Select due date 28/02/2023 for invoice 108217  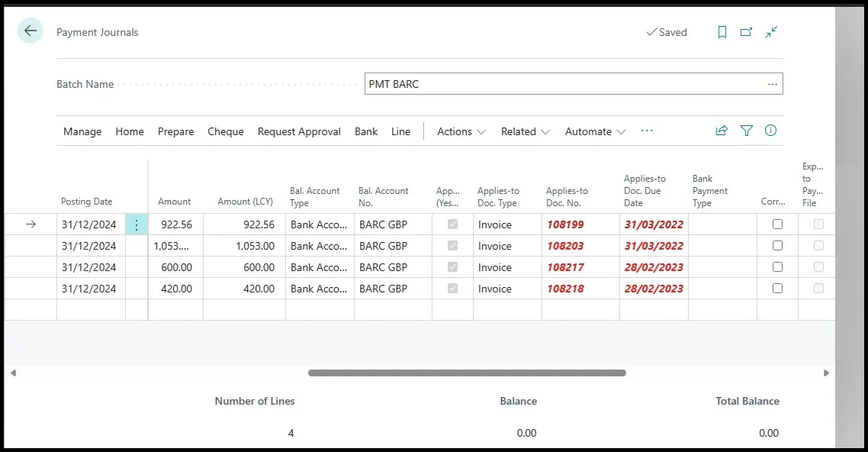654,267
